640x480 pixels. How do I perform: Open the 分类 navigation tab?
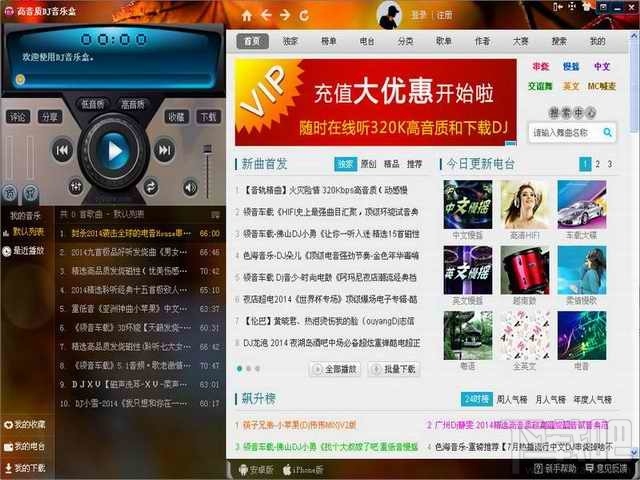405,41
